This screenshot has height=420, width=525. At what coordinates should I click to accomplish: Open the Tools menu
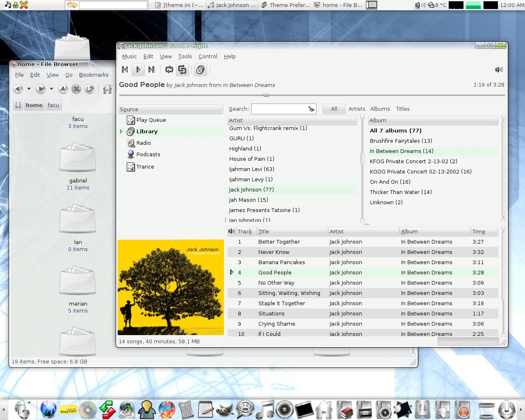click(x=185, y=57)
